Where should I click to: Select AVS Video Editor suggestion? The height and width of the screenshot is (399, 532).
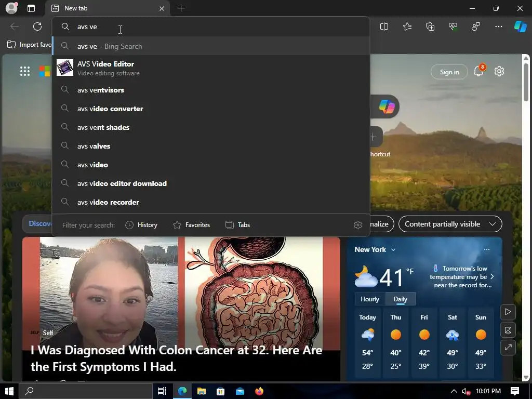[211, 68]
